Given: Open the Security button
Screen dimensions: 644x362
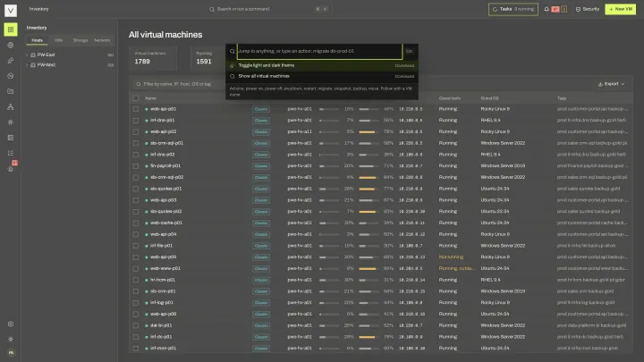Looking at the screenshot, I should click(x=588, y=9).
